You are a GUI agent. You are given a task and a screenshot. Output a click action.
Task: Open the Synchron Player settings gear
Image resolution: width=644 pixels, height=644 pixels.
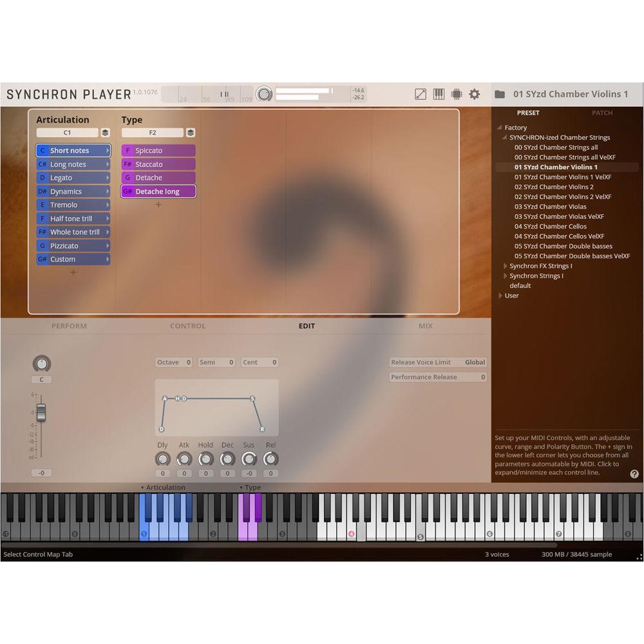474,94
